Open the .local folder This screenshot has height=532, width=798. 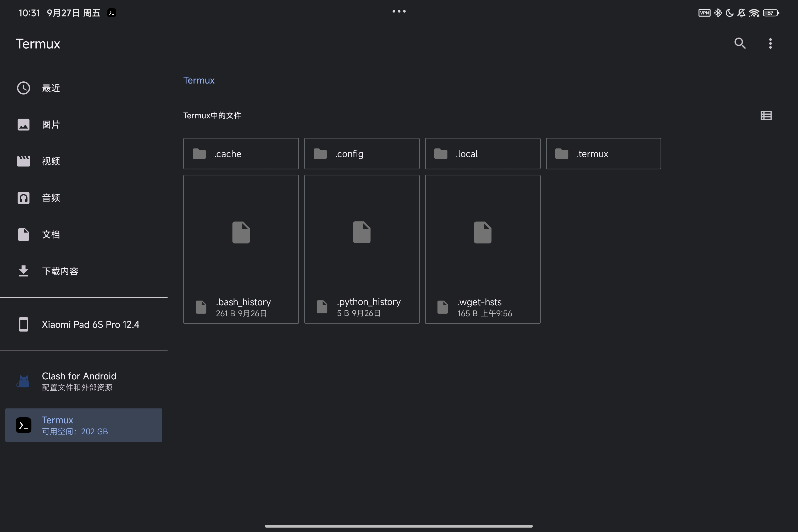click(x=483, y=154)
